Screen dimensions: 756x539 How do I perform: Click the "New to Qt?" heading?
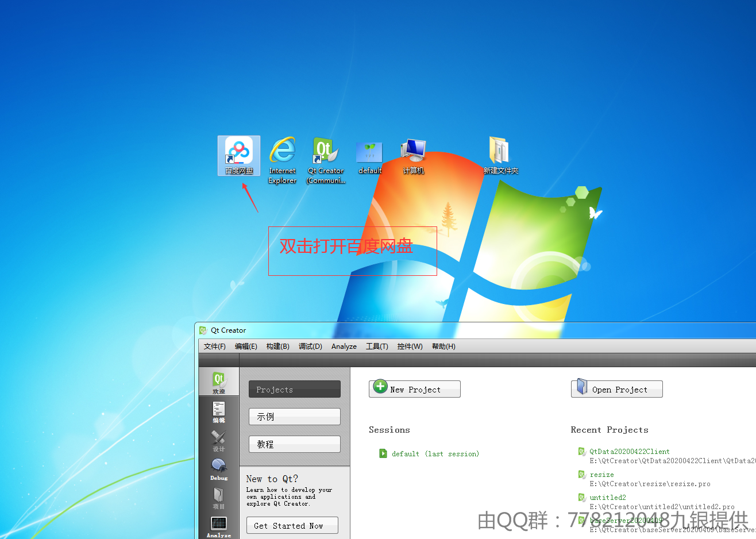[272, 479]
